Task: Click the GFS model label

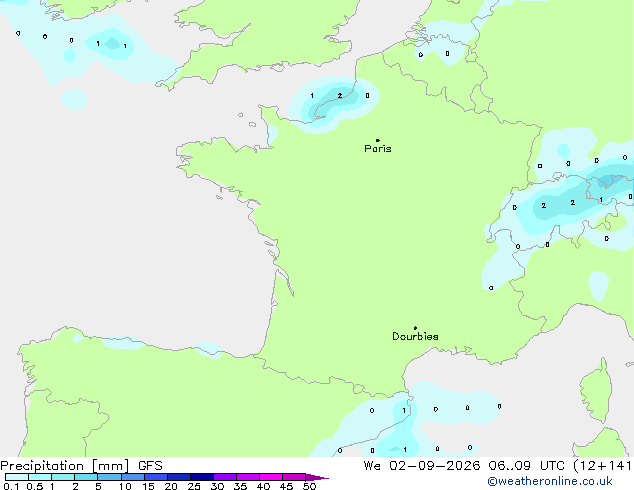Action: (x=150, y=466)
